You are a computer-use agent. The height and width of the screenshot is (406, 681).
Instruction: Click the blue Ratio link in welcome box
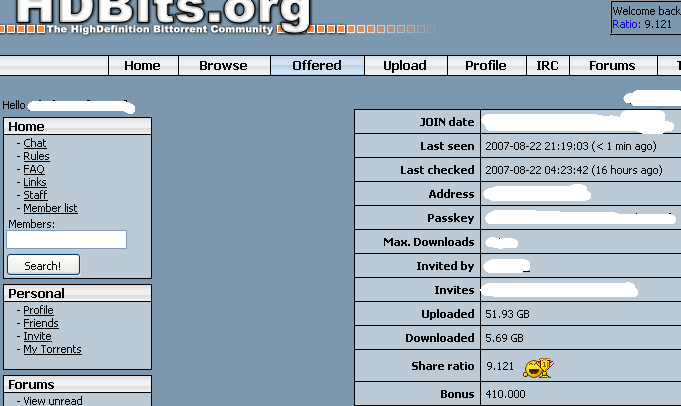coord(626,24)
